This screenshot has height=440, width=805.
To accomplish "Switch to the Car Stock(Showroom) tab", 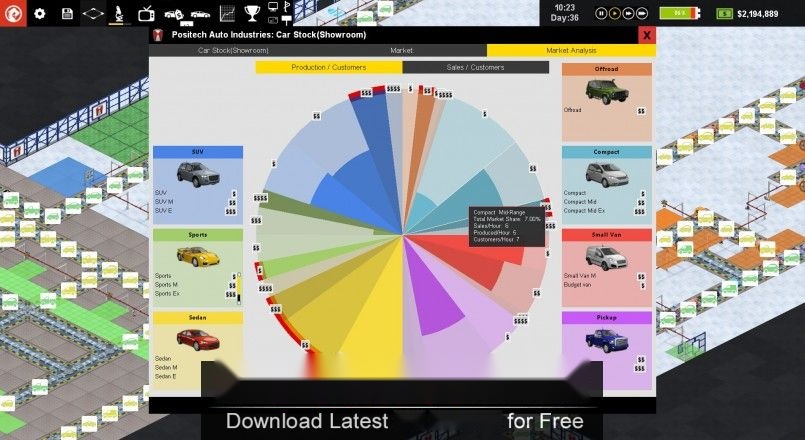I will (233, 50).
